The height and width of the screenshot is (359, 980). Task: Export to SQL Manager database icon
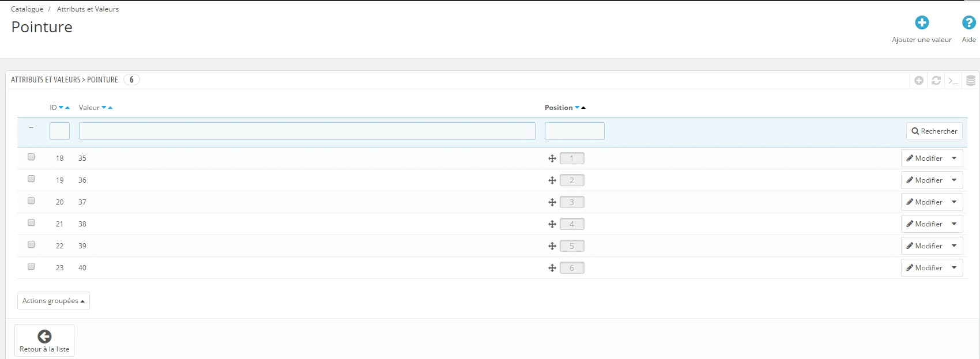(x=971, y=81)
